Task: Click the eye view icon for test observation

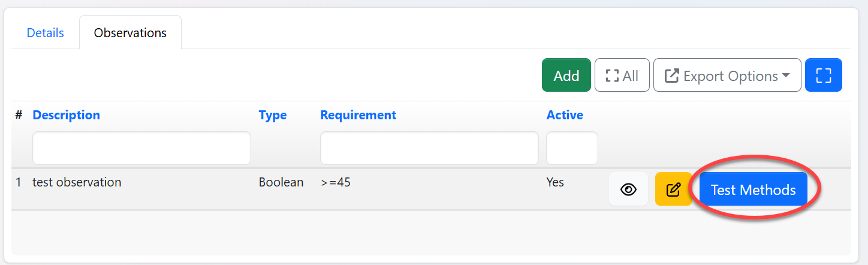Action: tap(628, 189)
